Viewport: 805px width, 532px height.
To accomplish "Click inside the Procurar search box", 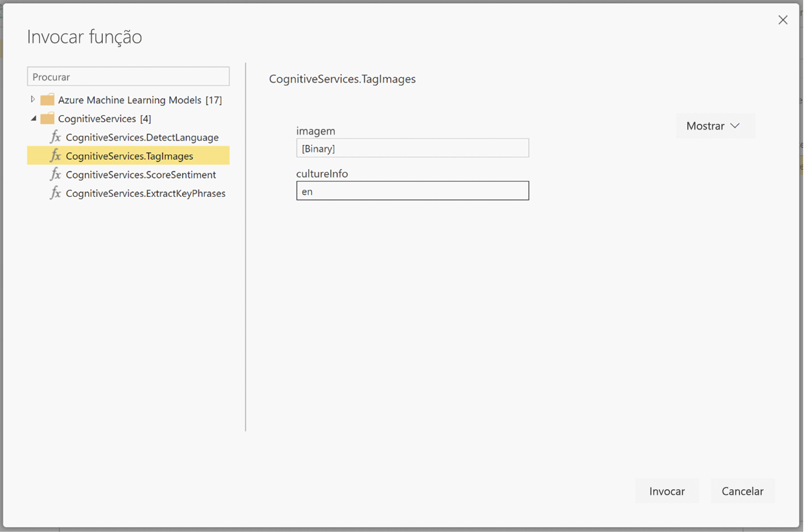I will tap(128, 76).
